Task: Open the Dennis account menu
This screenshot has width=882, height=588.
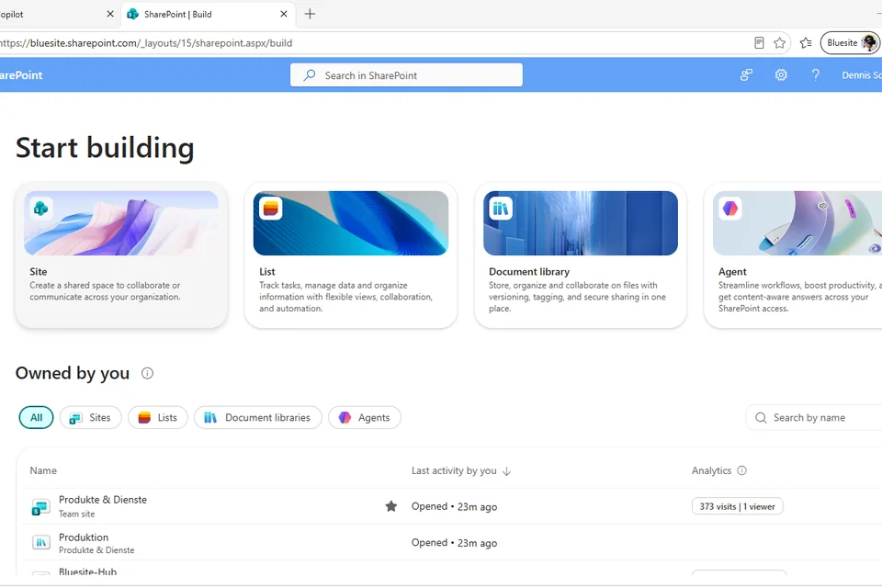Action: (x=862, y=74)
